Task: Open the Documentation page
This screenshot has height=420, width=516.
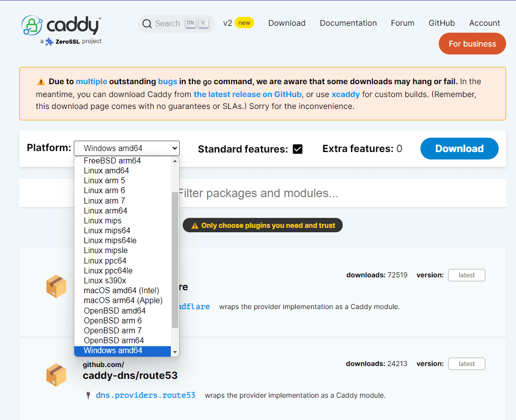Action: [348, 23]
